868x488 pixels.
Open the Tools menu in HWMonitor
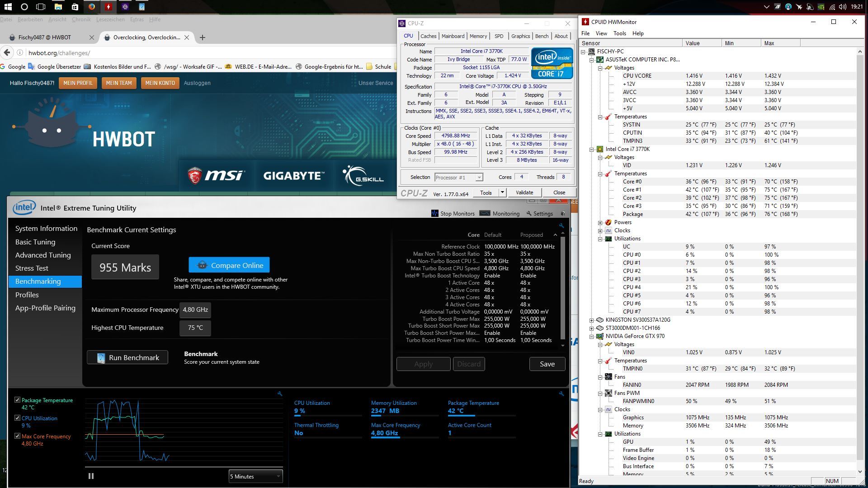pos(619,33)
